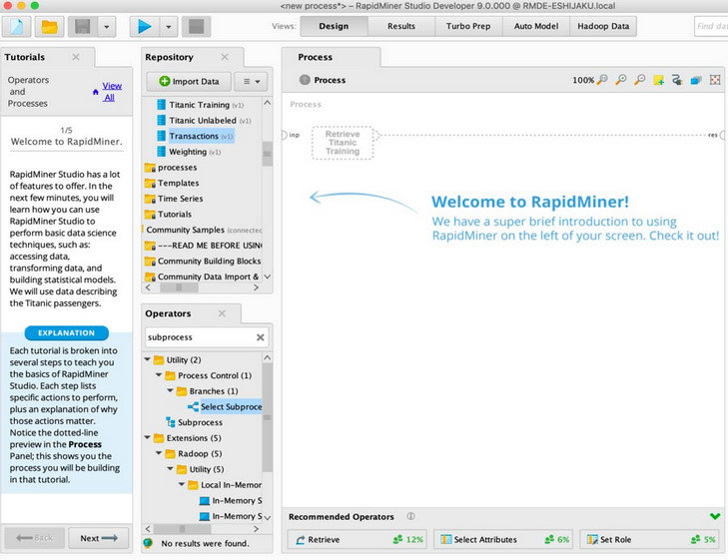Clear the subprocess search text
Viewport: 728px width, 560px height.
click(x=261, y=337)
